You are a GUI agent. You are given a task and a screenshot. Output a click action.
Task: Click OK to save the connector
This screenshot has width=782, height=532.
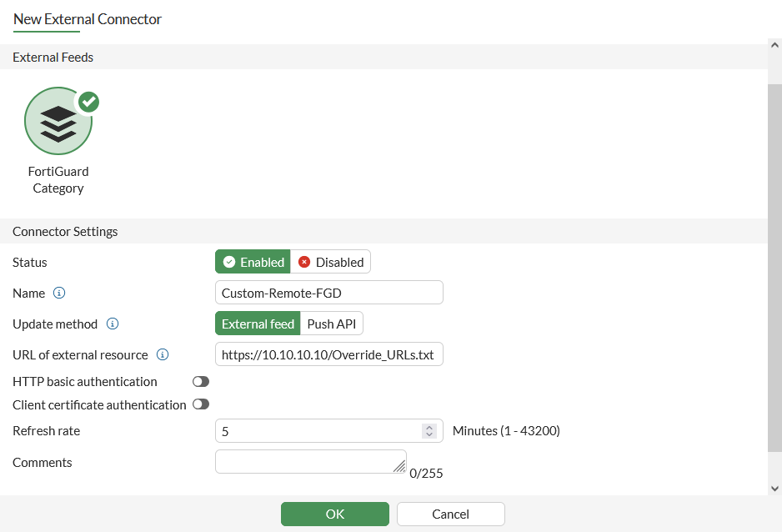(x=334, y=514)
